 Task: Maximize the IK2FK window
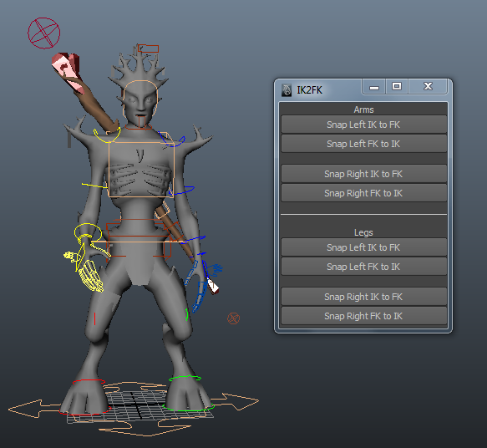tap(397, 86)
